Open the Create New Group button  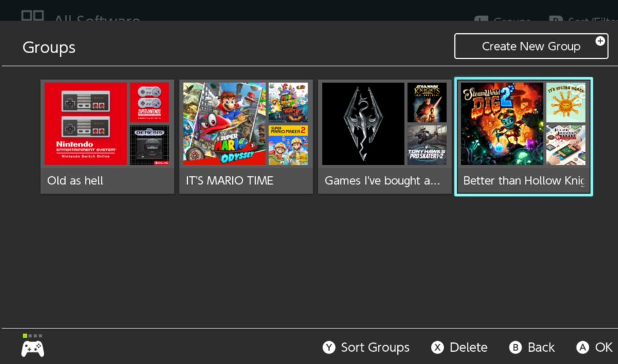[531, 46]
